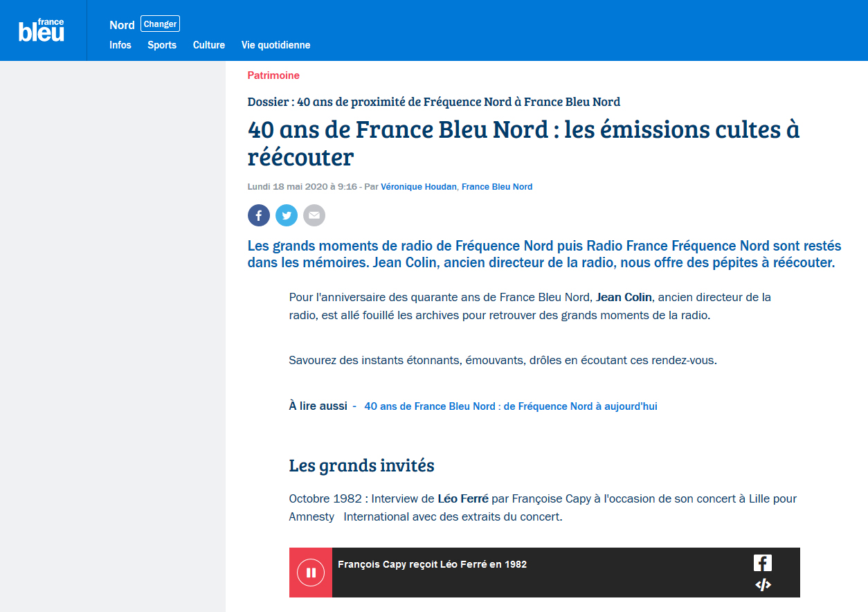Viewport: 868px width, 612px height.
Task: Share article on Twitter
Action: tap(287, 215)
